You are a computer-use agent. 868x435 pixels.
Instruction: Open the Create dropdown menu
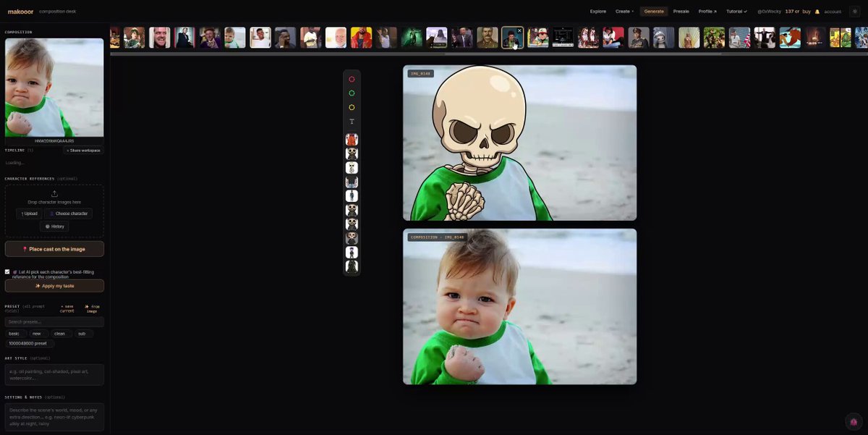click(624, 12)
